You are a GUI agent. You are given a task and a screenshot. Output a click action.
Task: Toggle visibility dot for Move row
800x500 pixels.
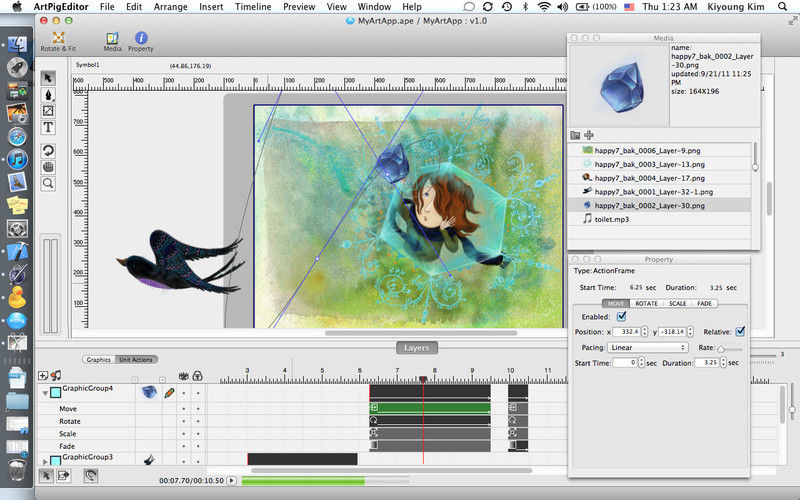(184, 409)
